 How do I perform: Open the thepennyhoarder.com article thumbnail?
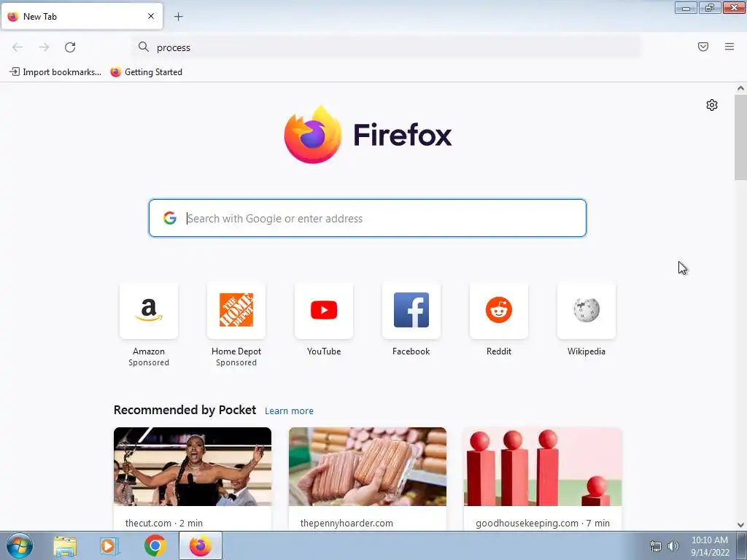pos(368,467)
